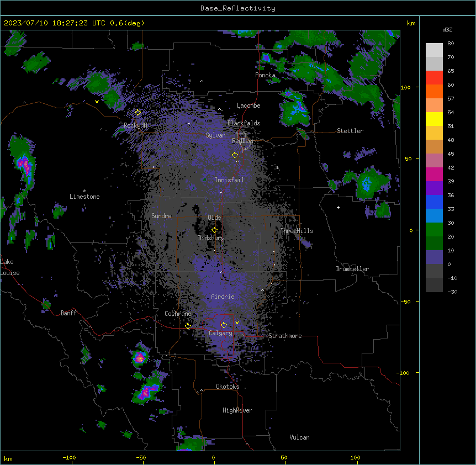Click the -50 tick on the horizontal km axis

(141, 458)
